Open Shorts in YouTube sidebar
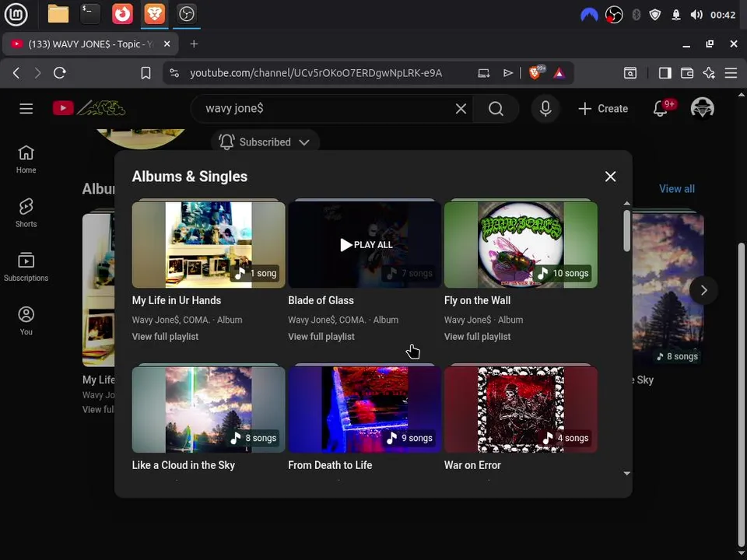This screenshot has width=747, height=560. click(x=26, y=213)
